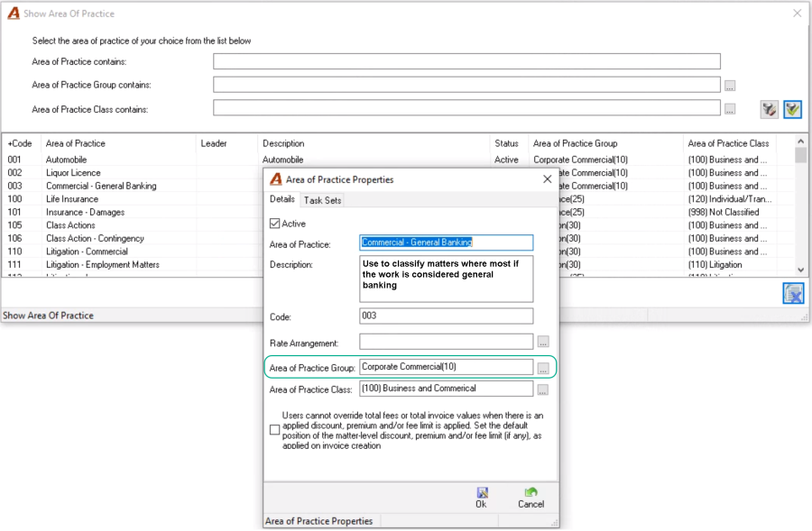Switch to the Task Sets tab
Viewport: 812px width, 531px height.
pyautogui.click(x=323, y=200)
